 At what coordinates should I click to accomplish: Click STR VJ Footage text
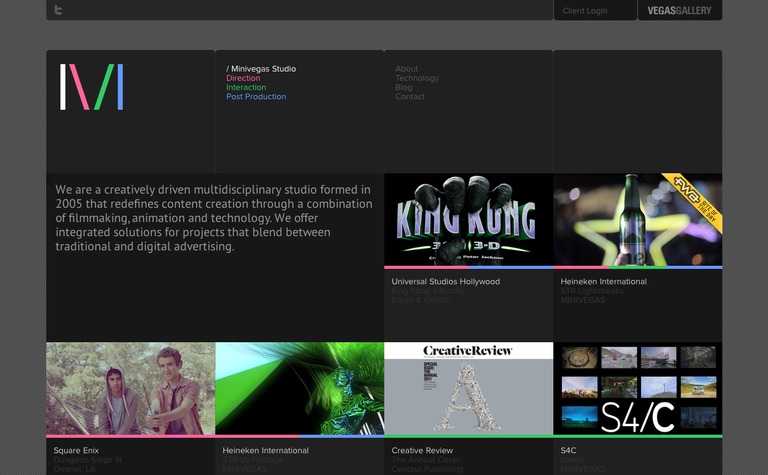(253, 460)
